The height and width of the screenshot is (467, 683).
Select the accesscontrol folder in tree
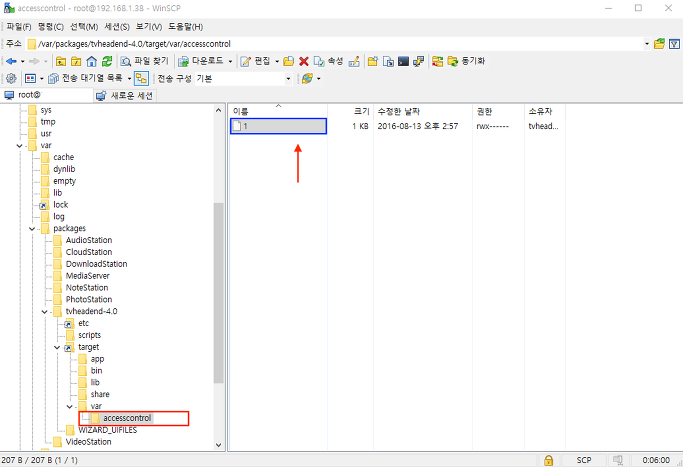127,418
